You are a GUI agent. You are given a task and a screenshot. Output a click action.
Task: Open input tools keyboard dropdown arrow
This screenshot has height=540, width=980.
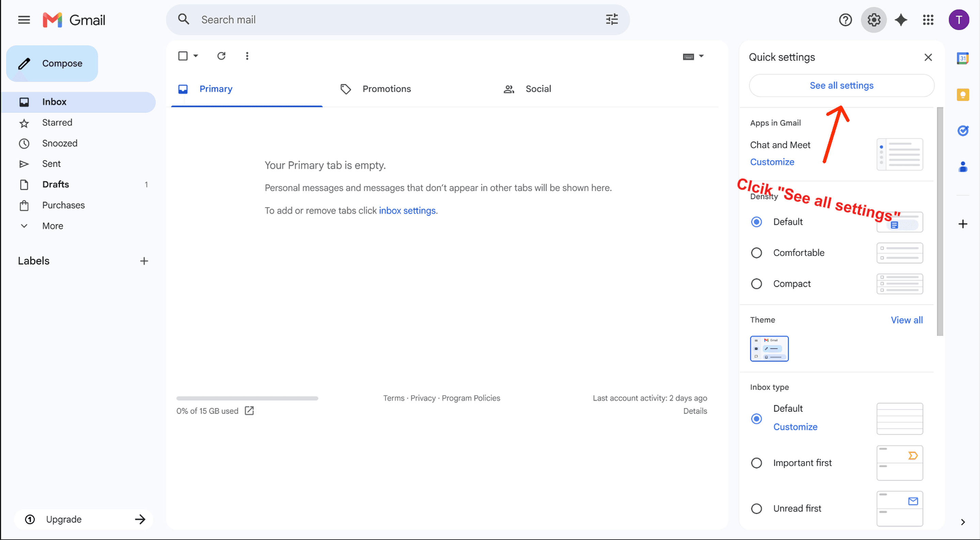coord(701,56)
